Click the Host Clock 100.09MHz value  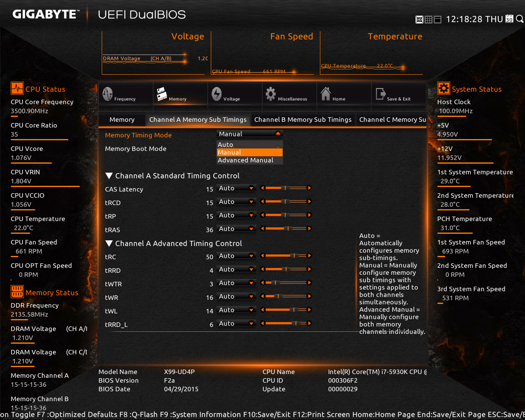click(456, 111)
